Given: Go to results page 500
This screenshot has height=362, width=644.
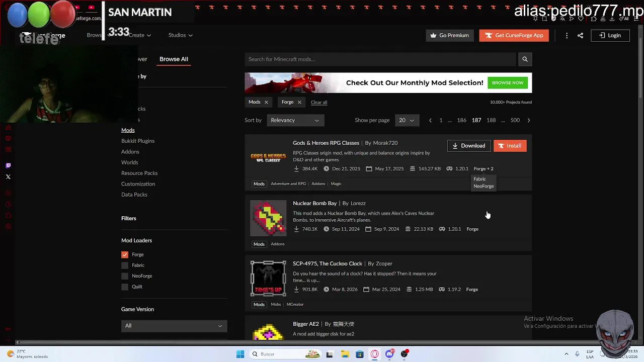Looking at the screenshot, I should [x=515, y=120].
